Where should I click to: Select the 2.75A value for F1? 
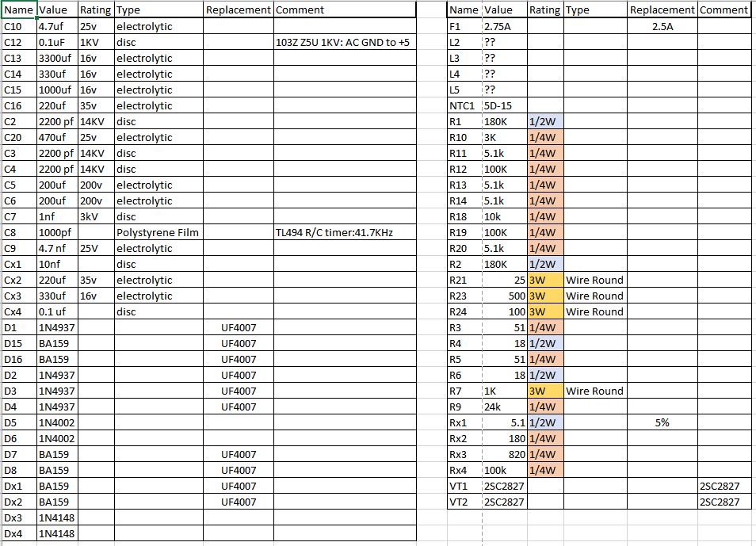click(505, 26)
